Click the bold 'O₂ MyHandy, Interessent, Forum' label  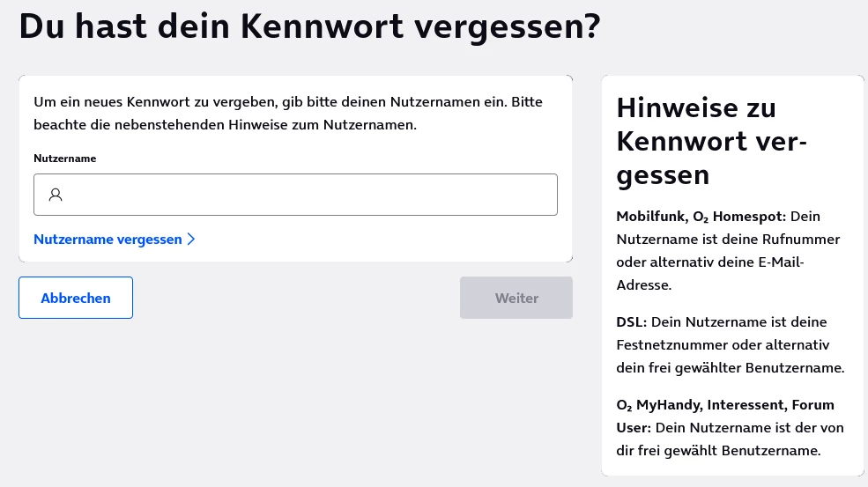tap(724, 405)
